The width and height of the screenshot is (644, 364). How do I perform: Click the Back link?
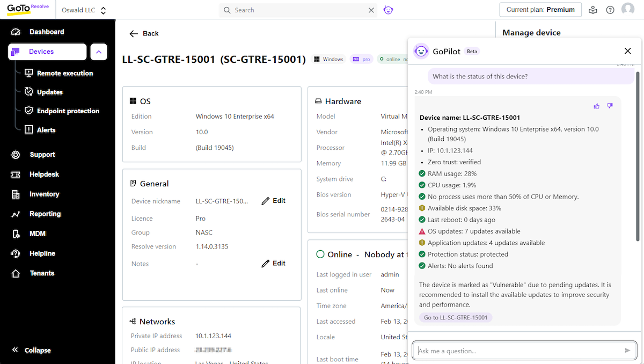tap(144, 33)
